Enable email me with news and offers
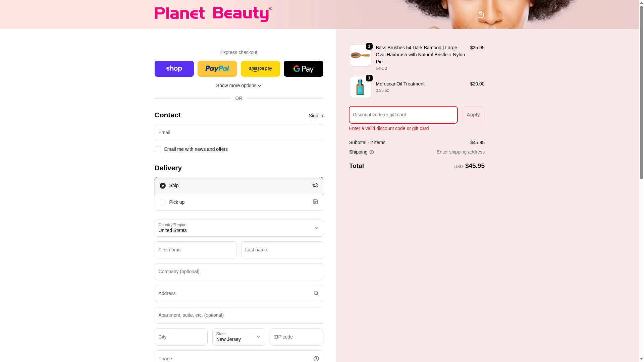Screen dimensions: 644x362 point(158,149)
